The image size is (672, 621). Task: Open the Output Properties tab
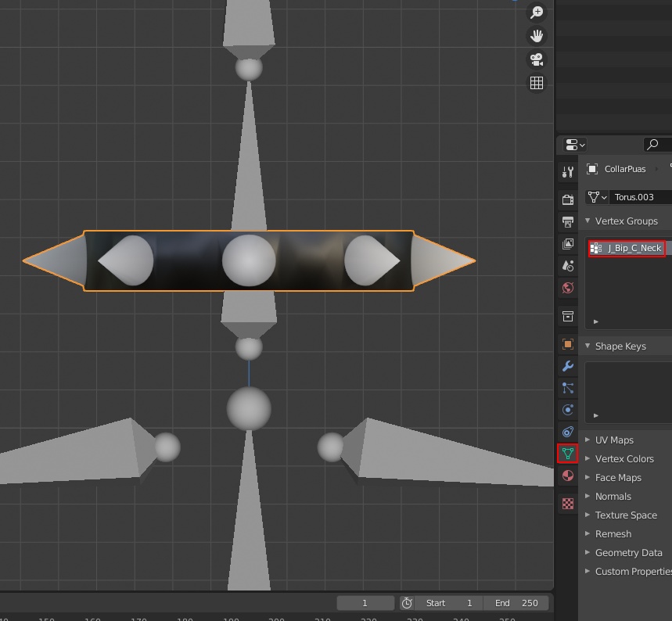(567, 221)
